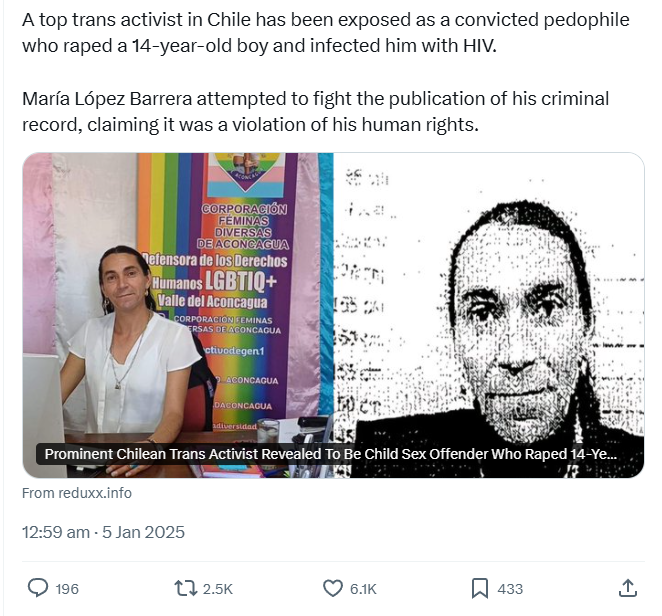This screenshot has width=662, height=616.
Task: Bookmark the post with the bookmark icon
Action: 480,588
